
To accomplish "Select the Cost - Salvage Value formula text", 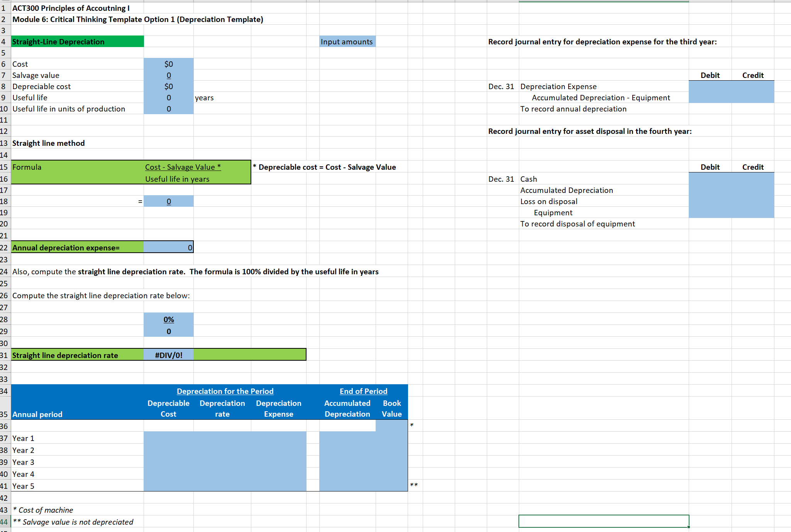I will click(183, 167).
